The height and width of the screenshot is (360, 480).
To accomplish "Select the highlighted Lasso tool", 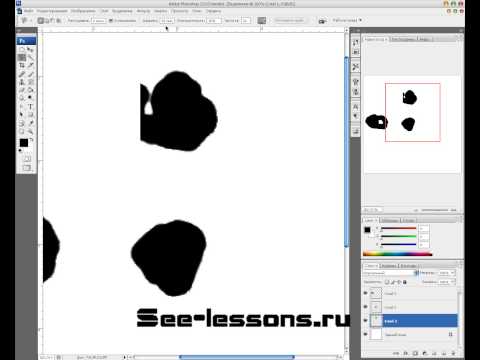I will point(22,58).
